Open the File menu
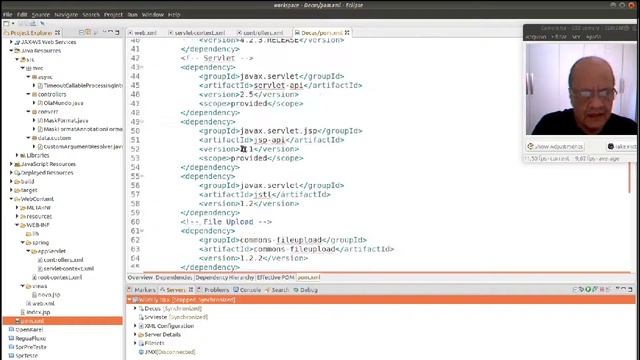The height and width of the screenshot is (360, 640). click(7, 15)
